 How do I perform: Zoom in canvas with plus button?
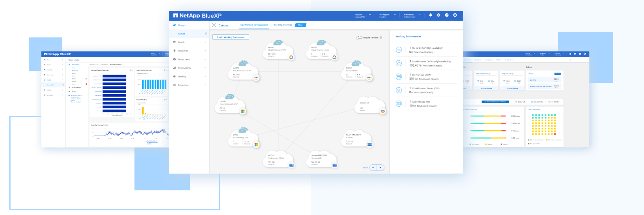point(380,168)
